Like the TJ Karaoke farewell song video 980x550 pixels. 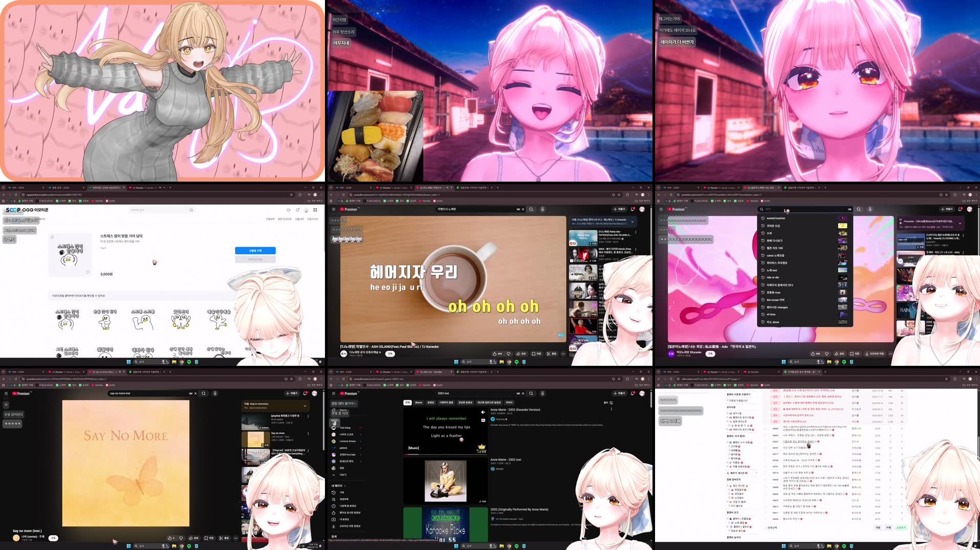pyautogui.click(x=495, y=354)
